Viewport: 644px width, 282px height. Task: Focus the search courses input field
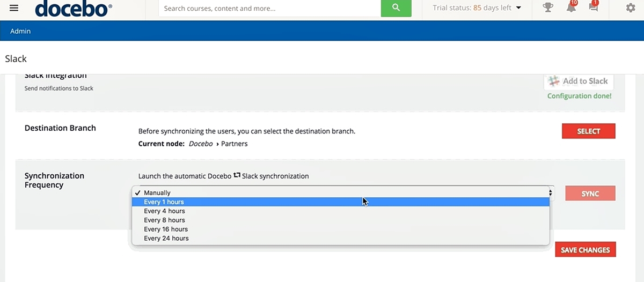(x=269, y=9)
